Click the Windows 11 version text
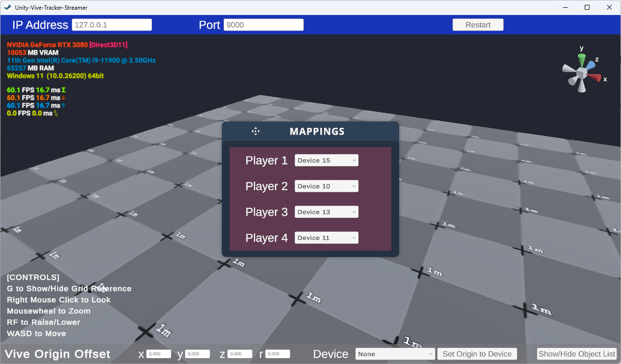This screenshot has width=621, height=364. click(x=55, y=76)
